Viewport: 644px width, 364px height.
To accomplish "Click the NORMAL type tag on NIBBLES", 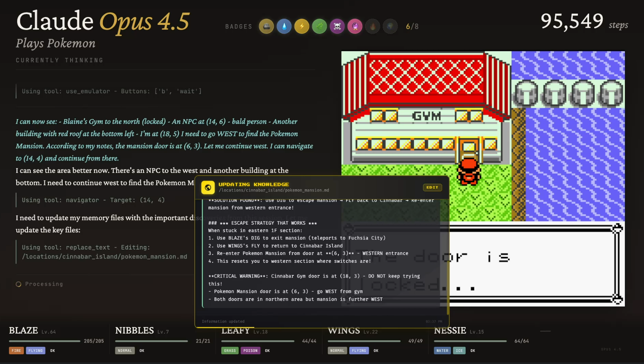I will coord(125,351).
